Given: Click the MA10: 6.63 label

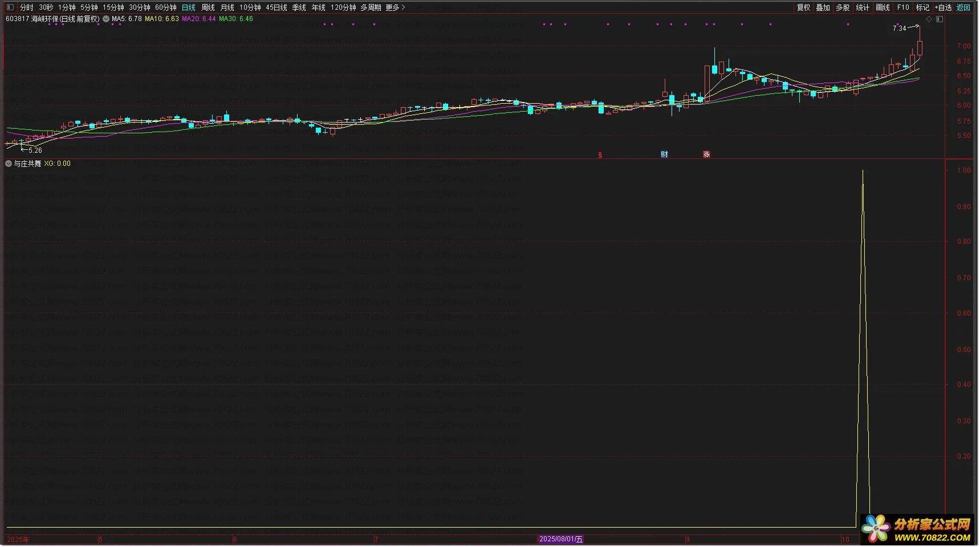Looking at the screenshot, I should pyautogui.click(x=162, y=19).
